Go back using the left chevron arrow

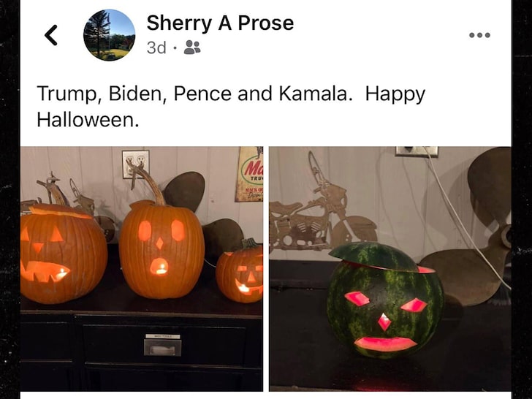click(x=51, y=35)
